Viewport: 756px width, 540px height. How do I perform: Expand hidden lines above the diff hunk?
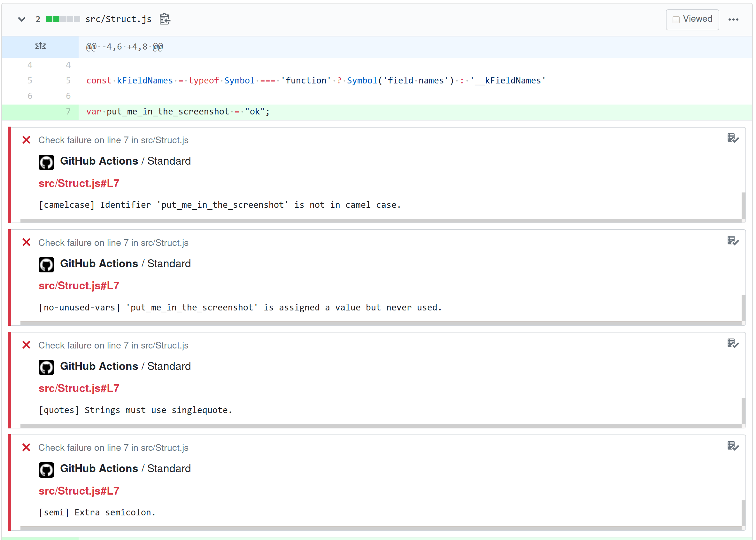point(40,46)
